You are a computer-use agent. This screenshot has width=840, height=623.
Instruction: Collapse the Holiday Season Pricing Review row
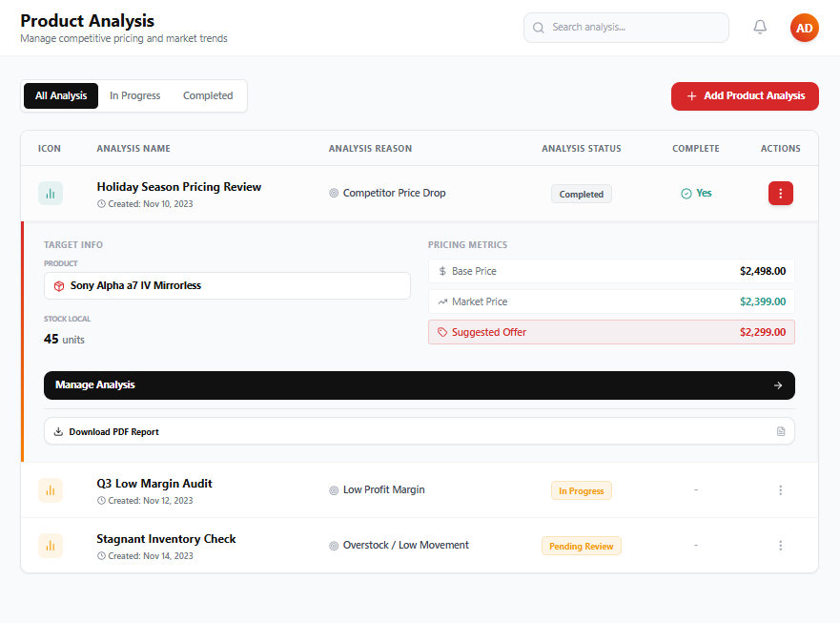click(x=420, y=194)
